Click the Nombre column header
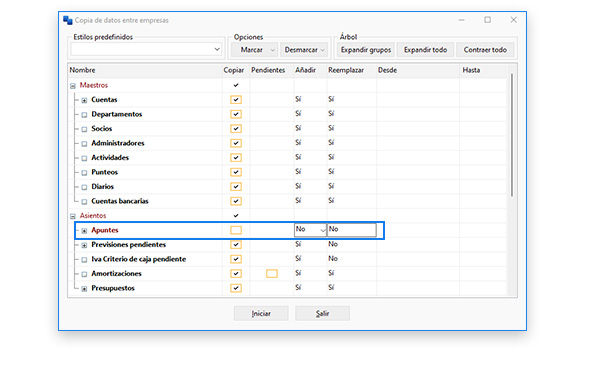This screenshot has height=366, width=600. point(145,70)
